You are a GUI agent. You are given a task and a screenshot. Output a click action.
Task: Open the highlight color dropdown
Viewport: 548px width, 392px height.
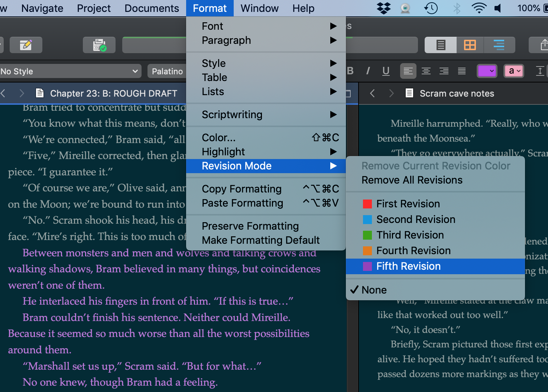pyautogui.click(x=514, y=71)
